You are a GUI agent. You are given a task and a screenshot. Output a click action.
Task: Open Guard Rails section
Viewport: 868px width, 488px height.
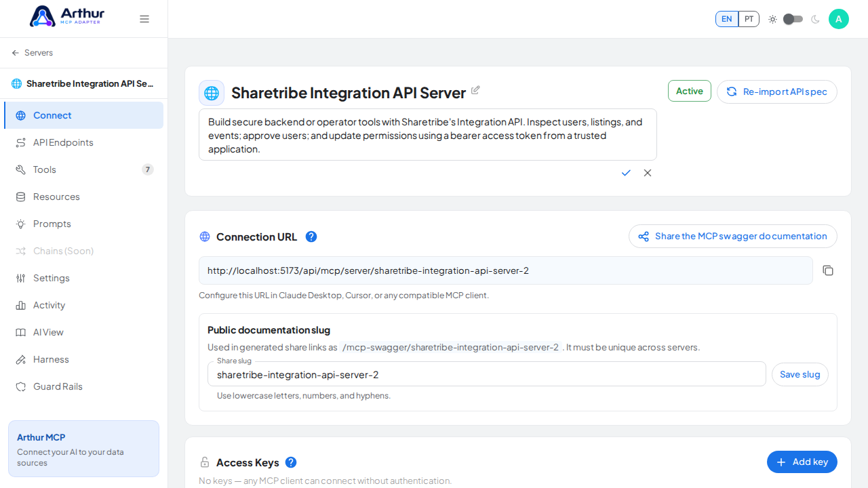point(83,386)
